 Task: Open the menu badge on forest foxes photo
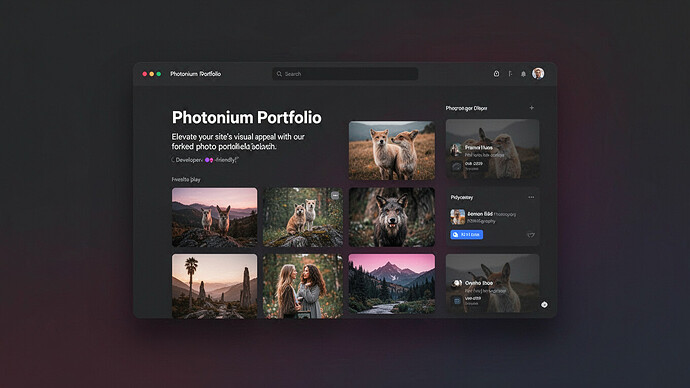tap(335, 195)
